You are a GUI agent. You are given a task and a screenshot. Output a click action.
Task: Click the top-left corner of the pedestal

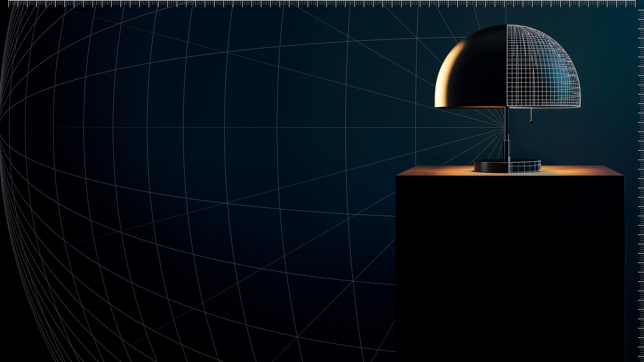point(397,175)
